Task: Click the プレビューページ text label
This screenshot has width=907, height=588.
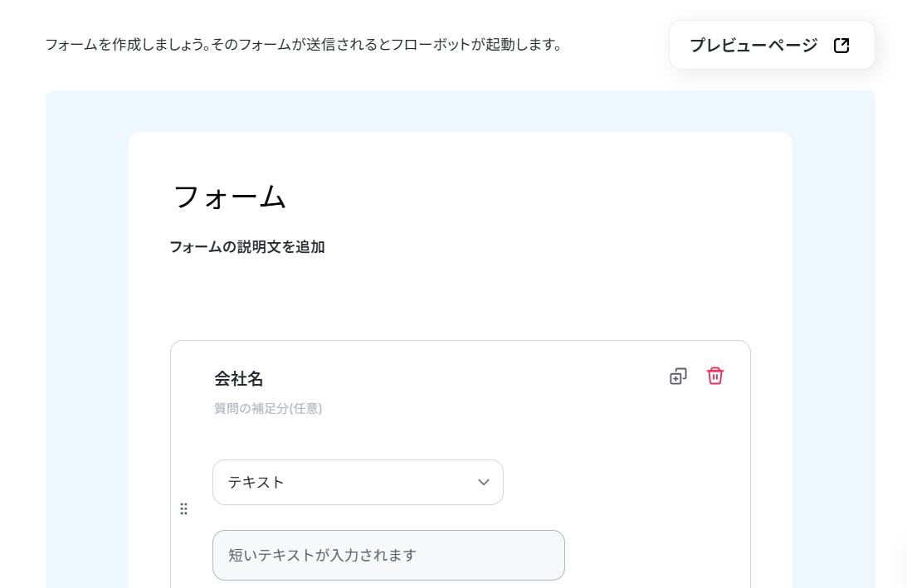Action: tap(753, 45)
